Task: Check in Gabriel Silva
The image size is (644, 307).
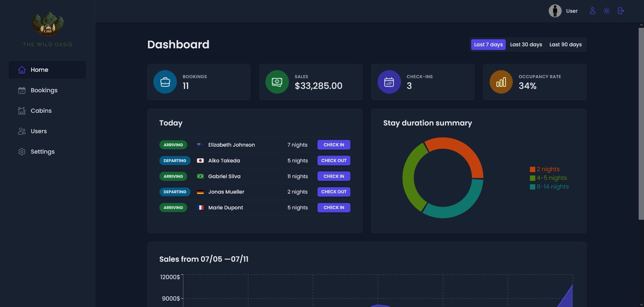Action: [334, 176]
